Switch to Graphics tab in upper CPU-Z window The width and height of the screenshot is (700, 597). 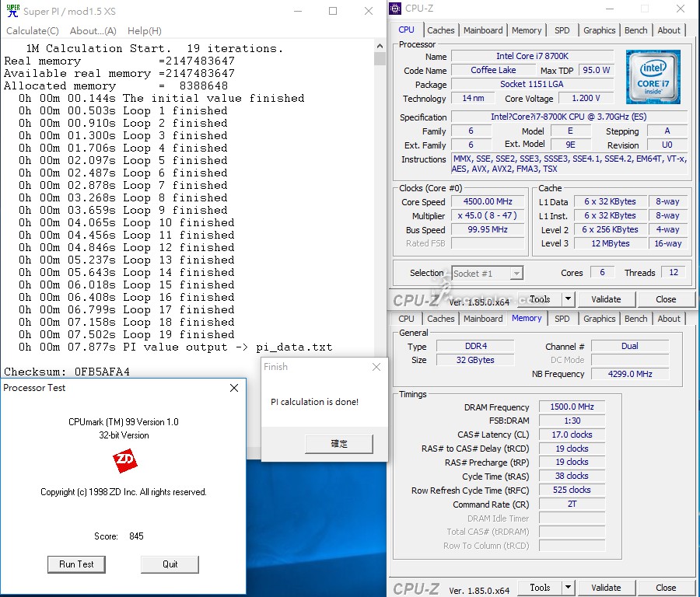tap(599, 30)
